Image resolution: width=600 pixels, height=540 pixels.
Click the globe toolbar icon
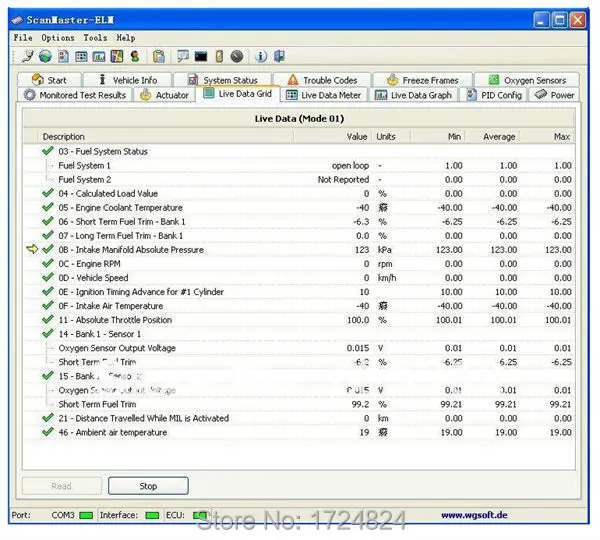[x=45, y=56]
